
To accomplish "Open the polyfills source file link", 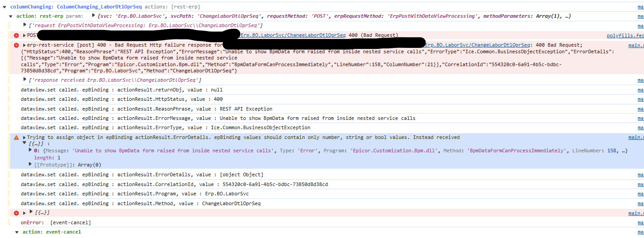I will click(625, 36).
